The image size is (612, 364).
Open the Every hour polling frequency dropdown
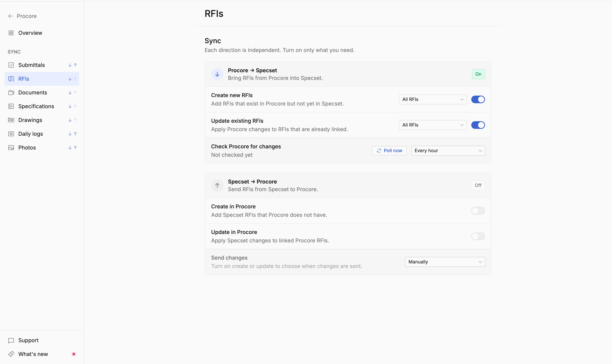coord(448,151)
